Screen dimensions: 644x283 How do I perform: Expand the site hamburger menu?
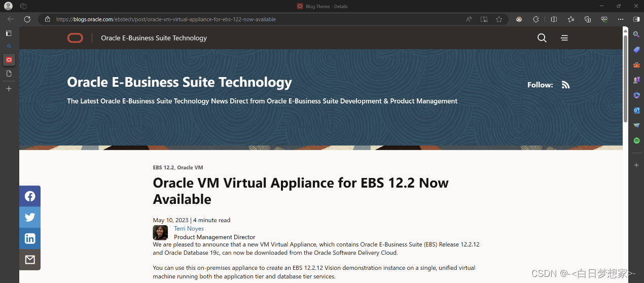click(x=564, y=38)
